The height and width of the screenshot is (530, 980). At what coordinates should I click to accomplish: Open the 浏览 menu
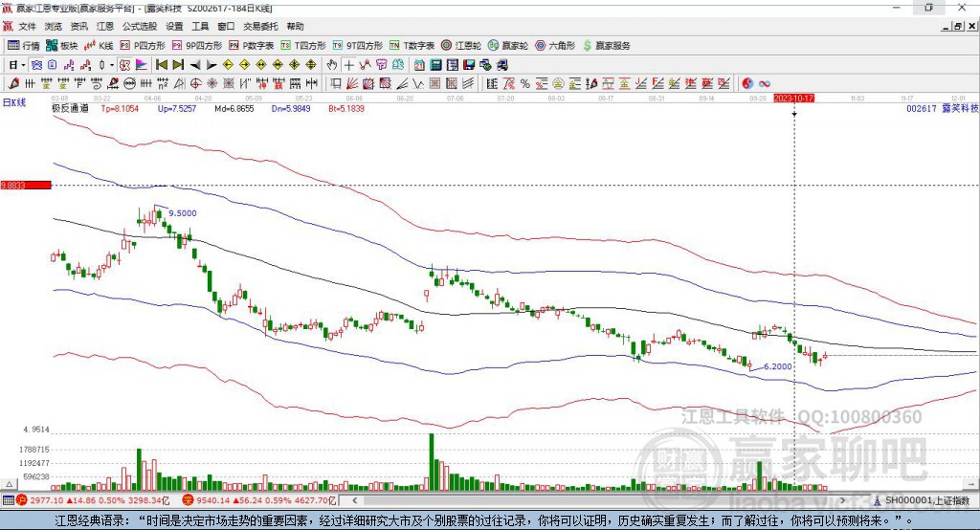point(54,26)
